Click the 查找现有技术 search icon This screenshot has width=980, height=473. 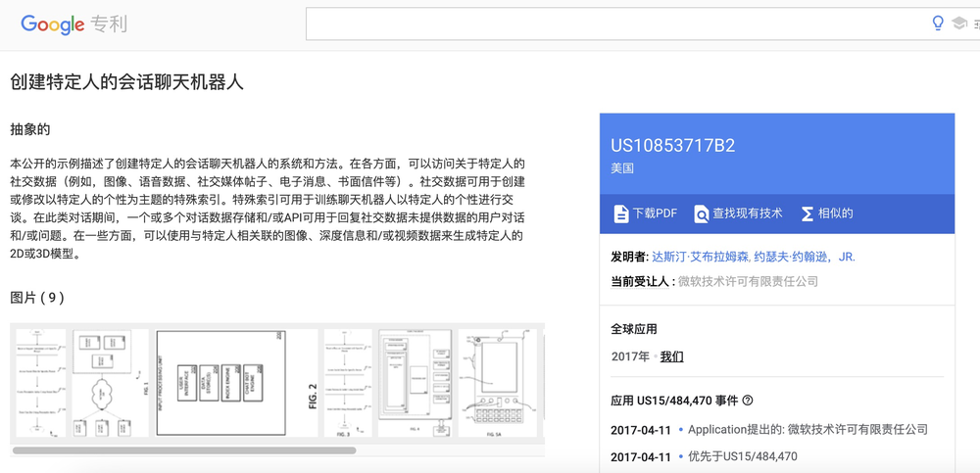[702, 213]
